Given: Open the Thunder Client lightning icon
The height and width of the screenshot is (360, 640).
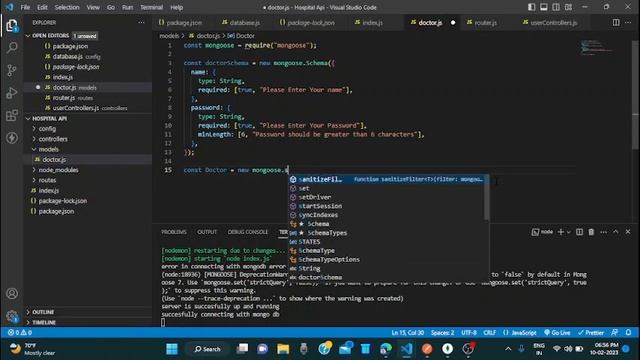Looking at the screenshot, I should coord(12,138).
